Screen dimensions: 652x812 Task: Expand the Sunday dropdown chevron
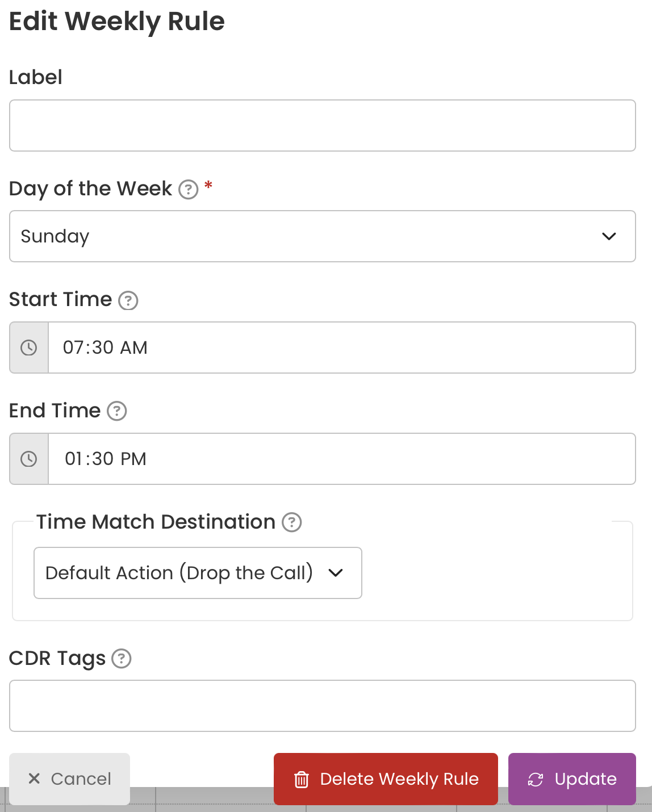[609, 236]
